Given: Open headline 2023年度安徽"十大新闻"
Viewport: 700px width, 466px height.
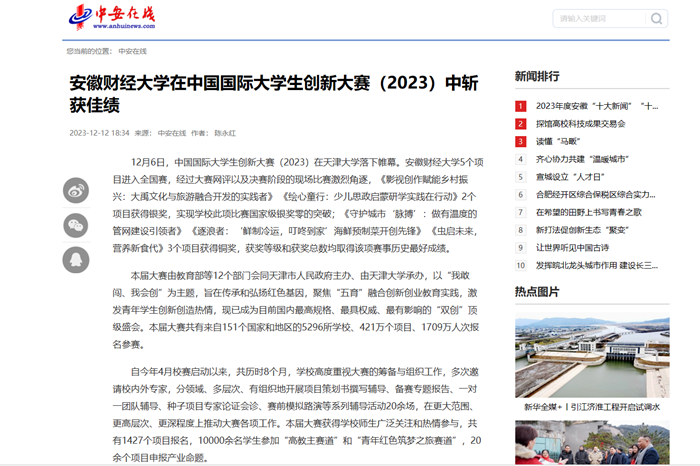Looking at the screenshot, I should pos(596,106).
